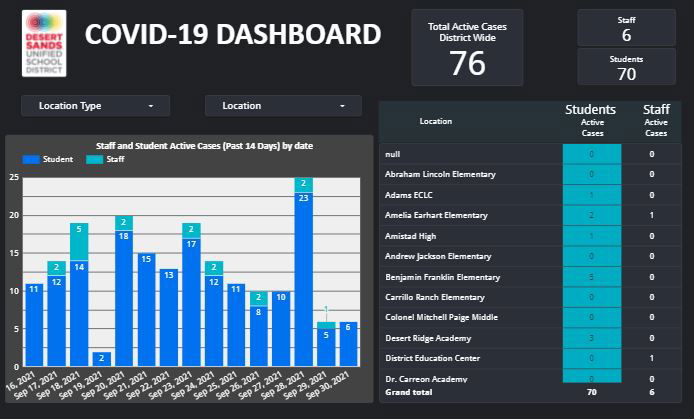Select the Students total scorecard
Image resolution: width=694 pixels, height=419 pixels.
pos(627,67)
